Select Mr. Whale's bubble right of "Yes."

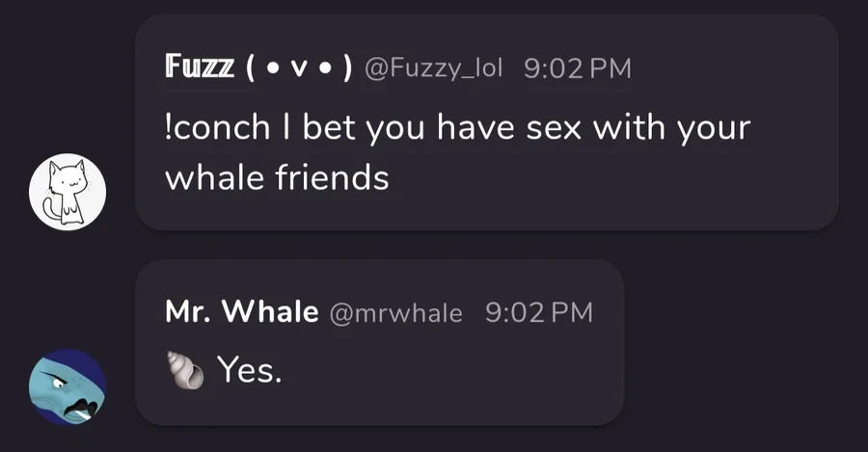(453, 369)
